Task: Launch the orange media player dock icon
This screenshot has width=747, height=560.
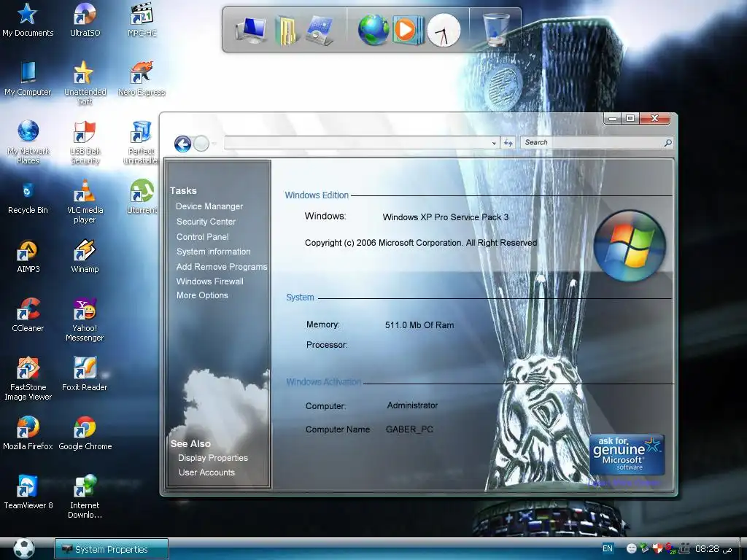Action: click(407, 30)
